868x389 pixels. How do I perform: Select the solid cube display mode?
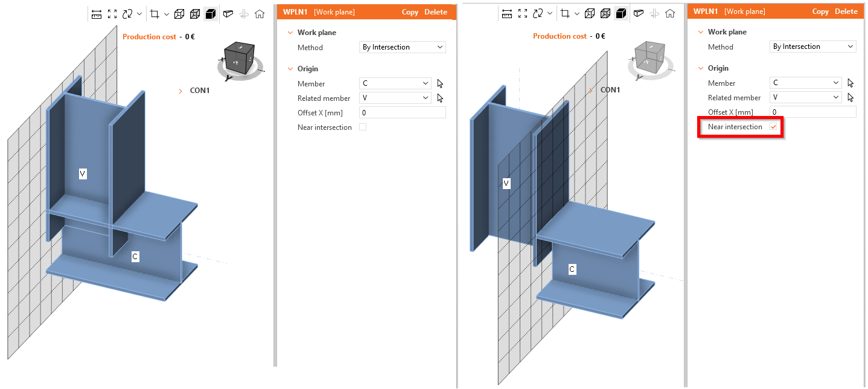pos(210,13)
